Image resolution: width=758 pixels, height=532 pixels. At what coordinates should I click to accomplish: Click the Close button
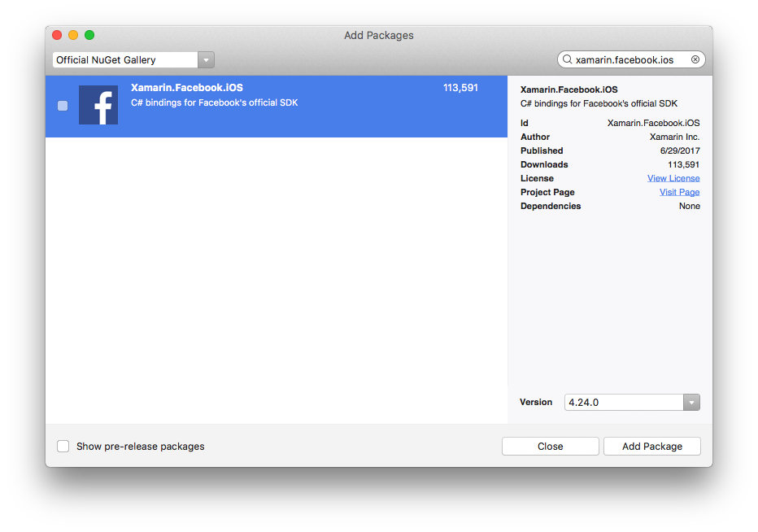[550, 446]
